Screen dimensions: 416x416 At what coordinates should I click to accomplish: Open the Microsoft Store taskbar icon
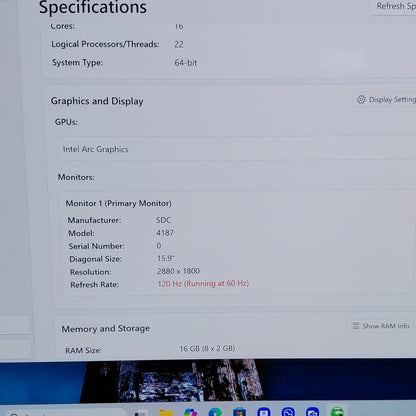pos(239,412)
